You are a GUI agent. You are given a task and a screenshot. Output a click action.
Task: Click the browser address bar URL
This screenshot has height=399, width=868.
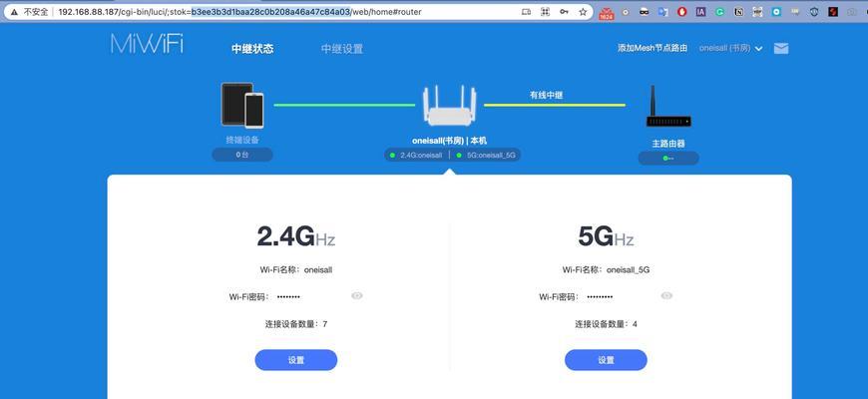[x=239, y=12]
